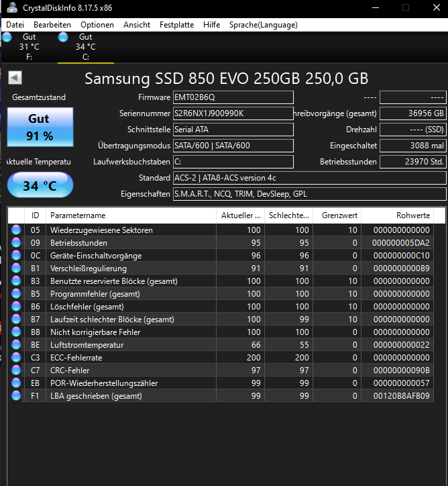Click the status orb for Benutzte reservierte Blöcke

click(16, 281)
